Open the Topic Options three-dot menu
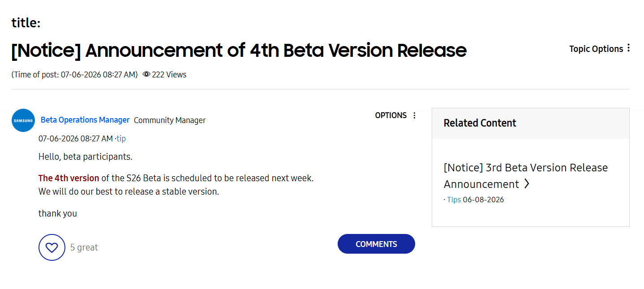This screenshot has height=289, width=644. [x=628, y=48]
